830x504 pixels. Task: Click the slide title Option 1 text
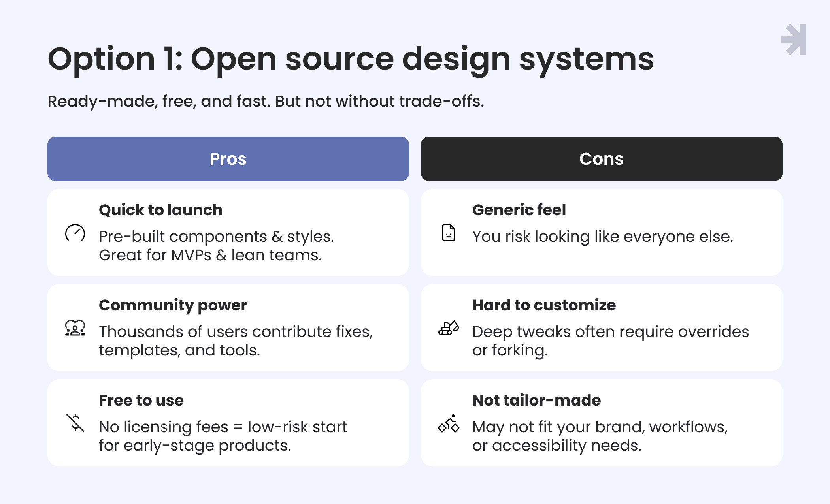pos(350,59)
